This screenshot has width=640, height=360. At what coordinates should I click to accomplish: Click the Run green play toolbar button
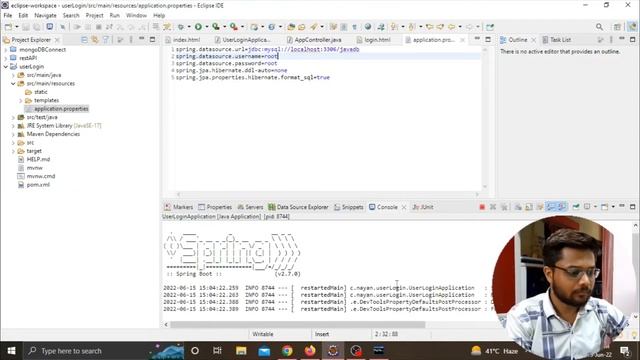tap(198, 27)
